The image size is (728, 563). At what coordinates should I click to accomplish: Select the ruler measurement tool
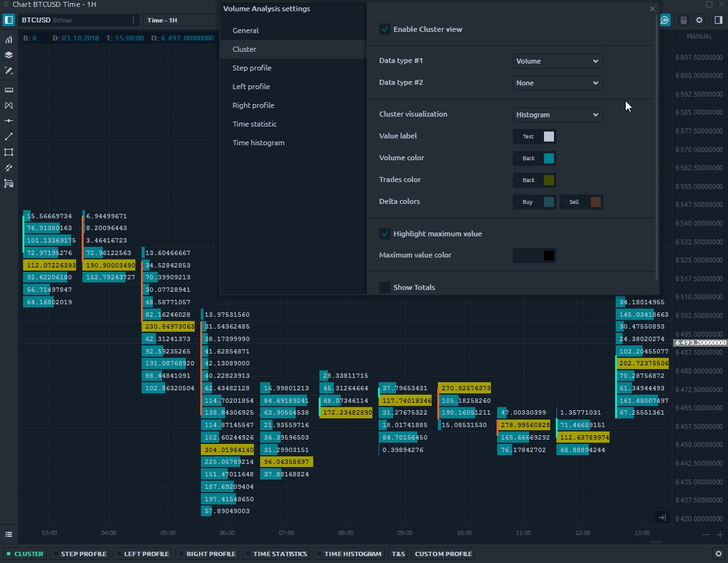click(x=9, y=90)
